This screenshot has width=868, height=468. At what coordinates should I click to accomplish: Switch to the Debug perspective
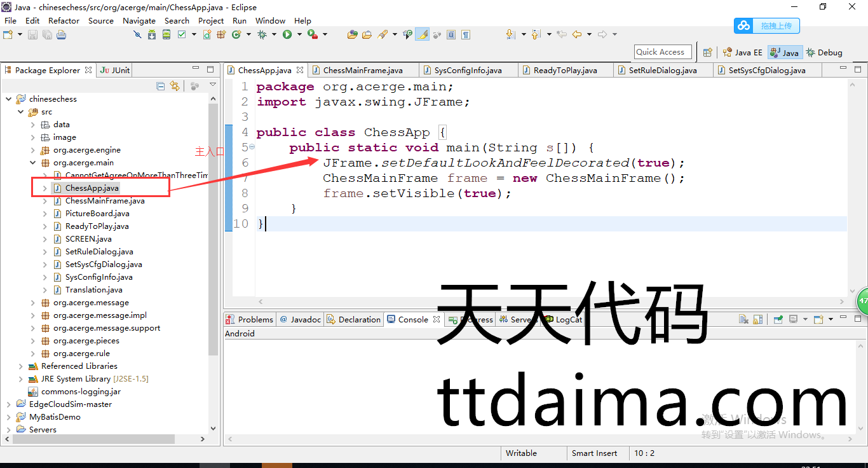[x=824, y=52]
